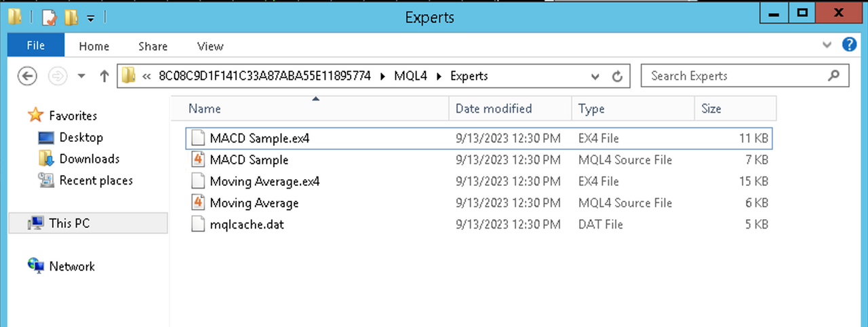Viewport: 868px width, 327px height.
Task: Switch to the View ribbon tab
Action: coord(210,46)
